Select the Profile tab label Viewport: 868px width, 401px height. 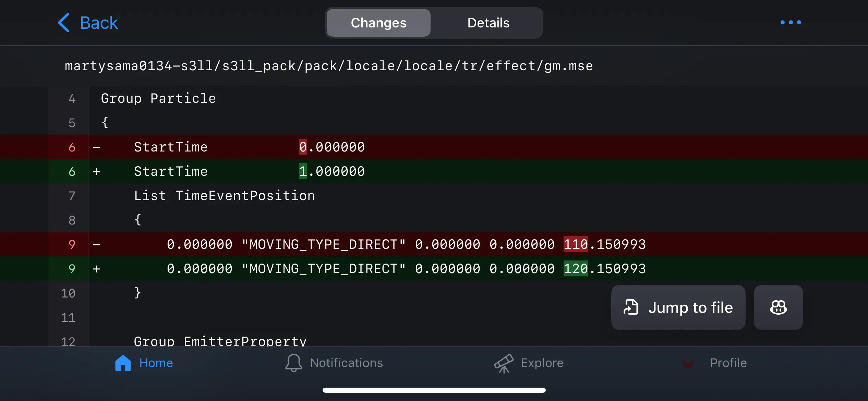pyautogui.click(x=728, y=363)
